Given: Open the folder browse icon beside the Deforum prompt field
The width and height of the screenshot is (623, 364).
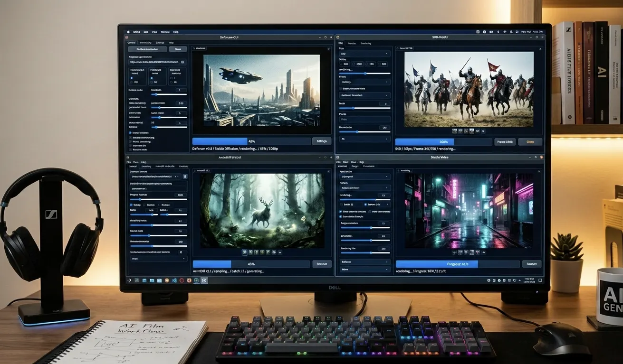Looking at the screenshot, I should (x=182, y=62).
